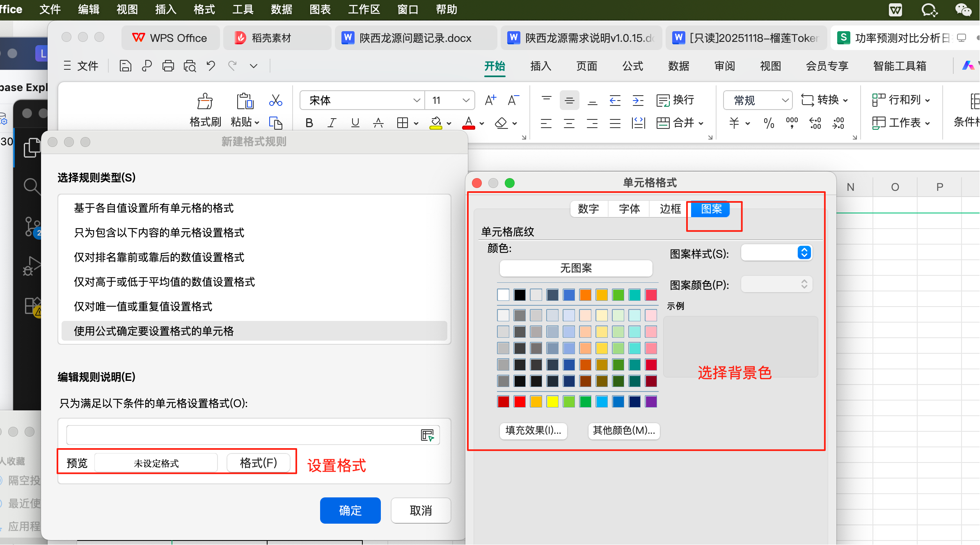Click the Format Painter brush icon
Image resolution: width=980 pixels, height=545 pixels.
[205, 101]
